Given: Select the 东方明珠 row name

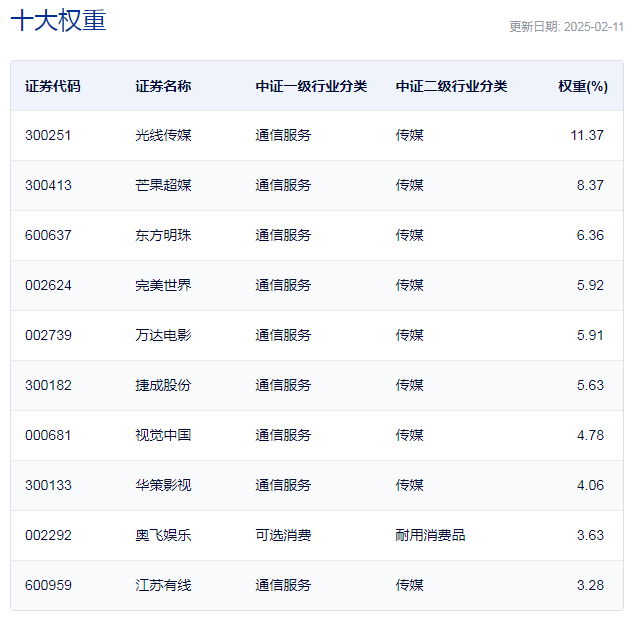Looking at the screenshot, I should [x=163, y=235].
